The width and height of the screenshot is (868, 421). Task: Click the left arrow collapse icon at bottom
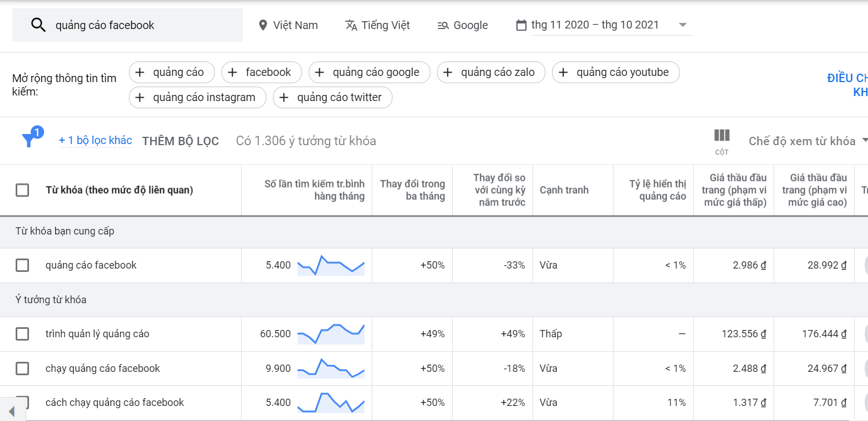[x=12, y=412]
